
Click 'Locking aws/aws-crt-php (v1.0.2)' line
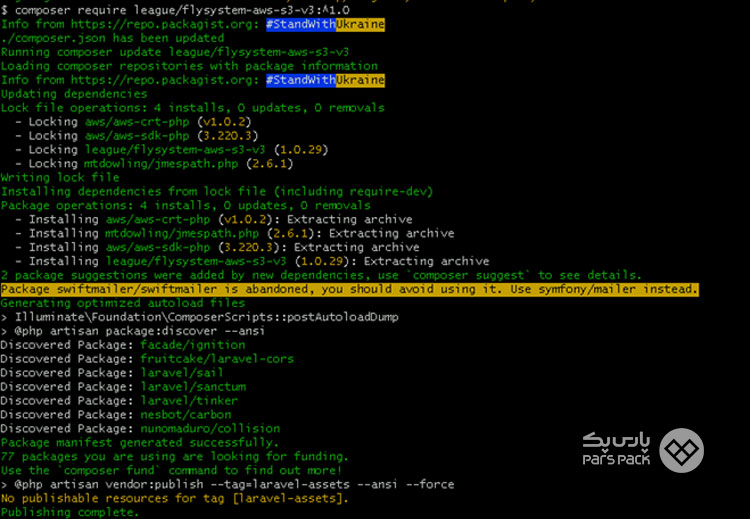[x=133, y=121]
